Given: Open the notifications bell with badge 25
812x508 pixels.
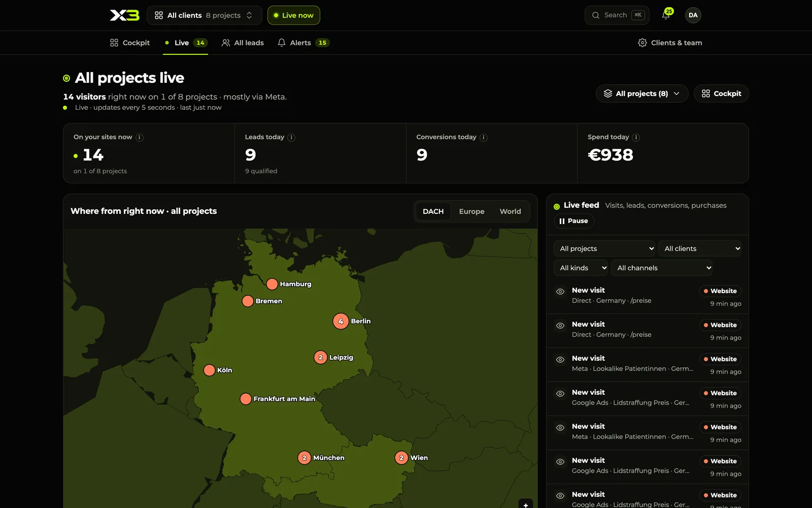Looking at the screenshot, I should click(666, 15).
